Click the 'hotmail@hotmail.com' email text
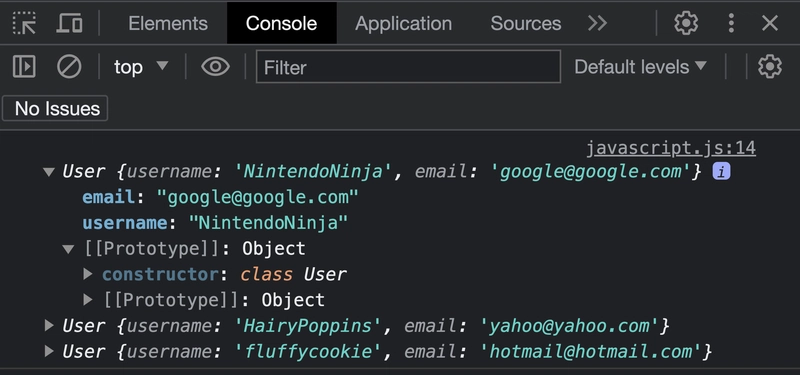Viewport: 800px width, 375px height. click(590, 351)
